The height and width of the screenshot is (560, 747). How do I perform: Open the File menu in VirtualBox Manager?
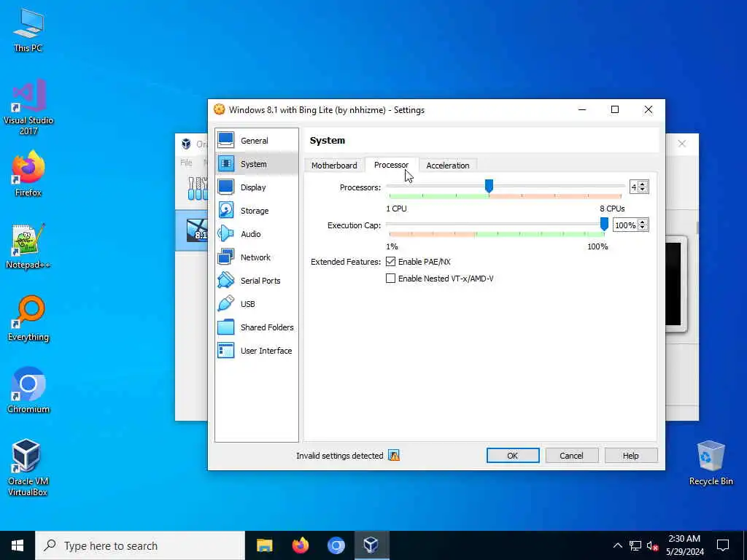point(186,163)
